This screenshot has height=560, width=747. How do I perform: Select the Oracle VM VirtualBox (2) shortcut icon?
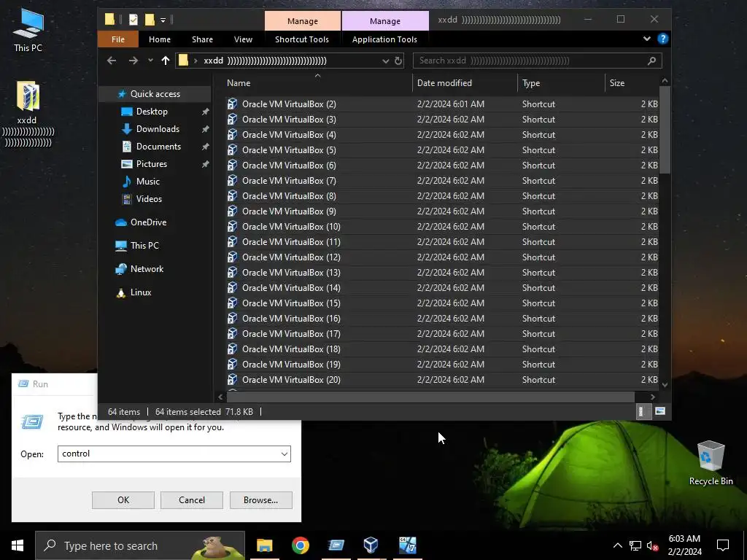tap(232, 104)
